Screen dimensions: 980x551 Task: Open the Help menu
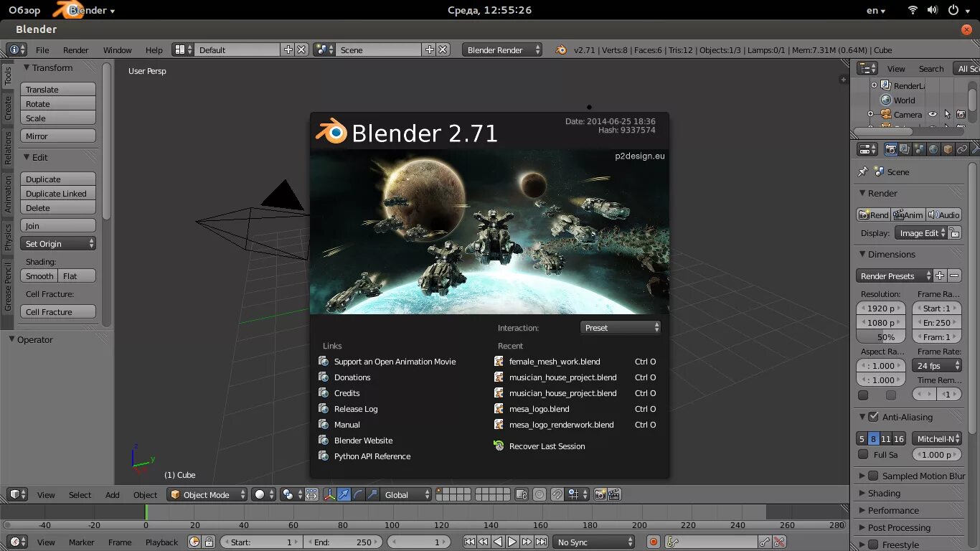coord(154,50)
